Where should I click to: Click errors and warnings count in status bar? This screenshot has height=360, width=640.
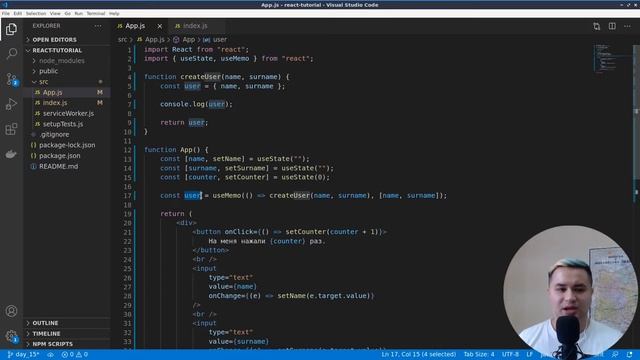(x=75, y=354)
